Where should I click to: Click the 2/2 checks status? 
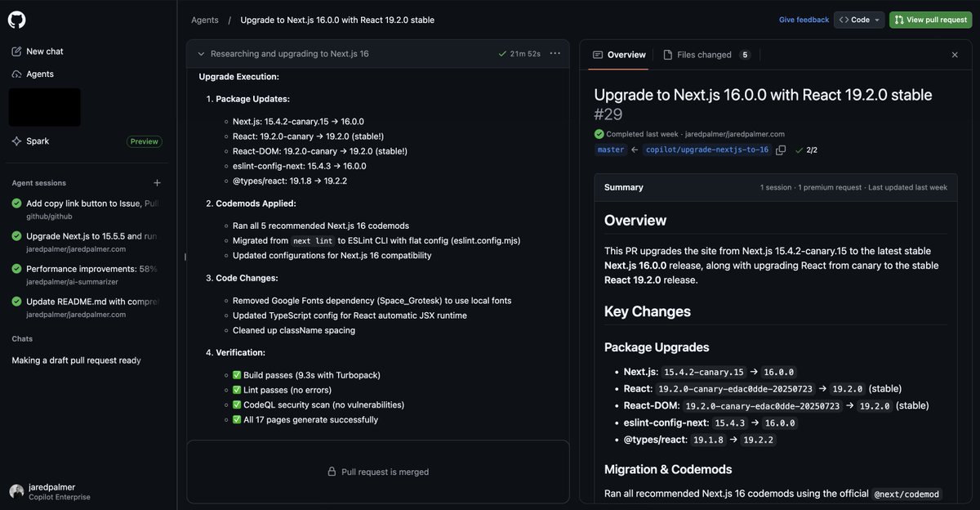pyautogui.click(x=806, y=150)
